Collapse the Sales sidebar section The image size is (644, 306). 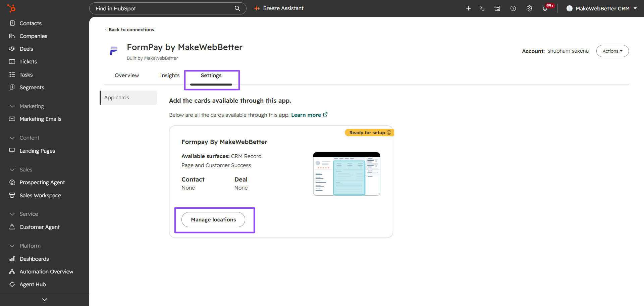tap(12, 170)
